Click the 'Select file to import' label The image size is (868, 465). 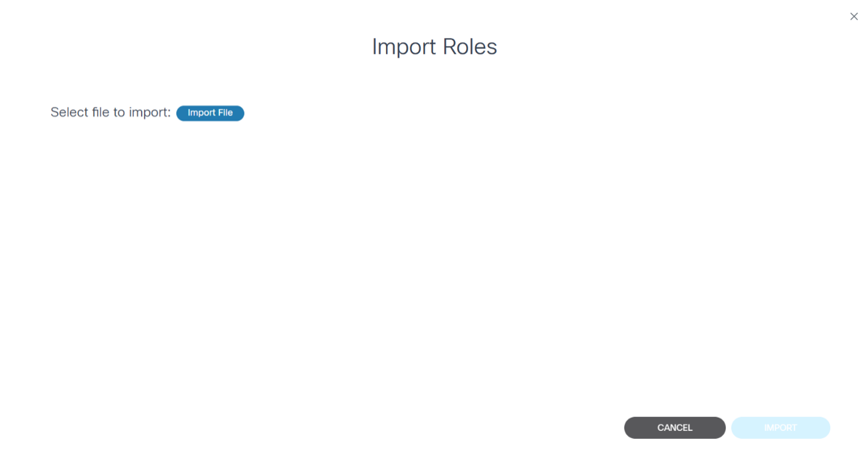click(x=110, y=112)
